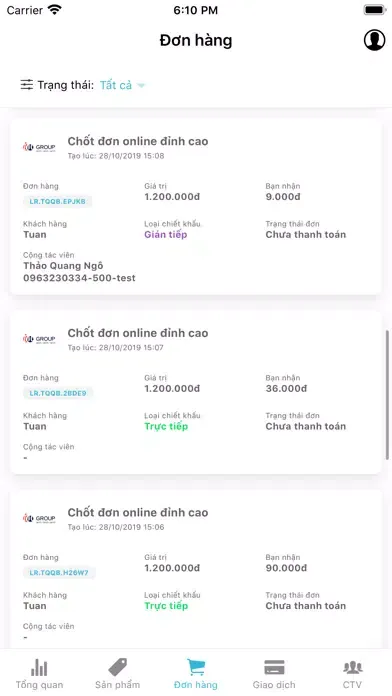Screen dimensions: 392x696
Task: Select the Đơn hàng cart icon
Action: click(x=196, y=667)
